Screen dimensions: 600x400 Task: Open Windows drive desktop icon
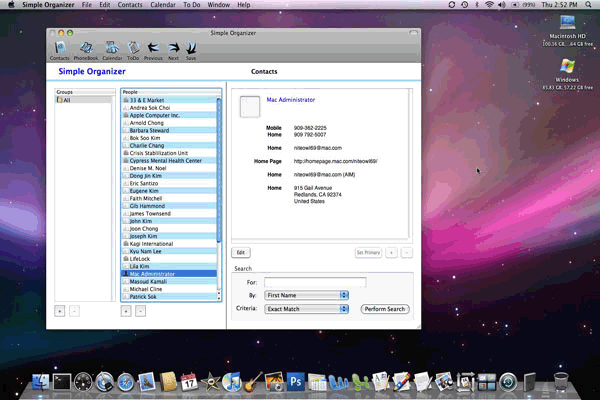[567, 74]
